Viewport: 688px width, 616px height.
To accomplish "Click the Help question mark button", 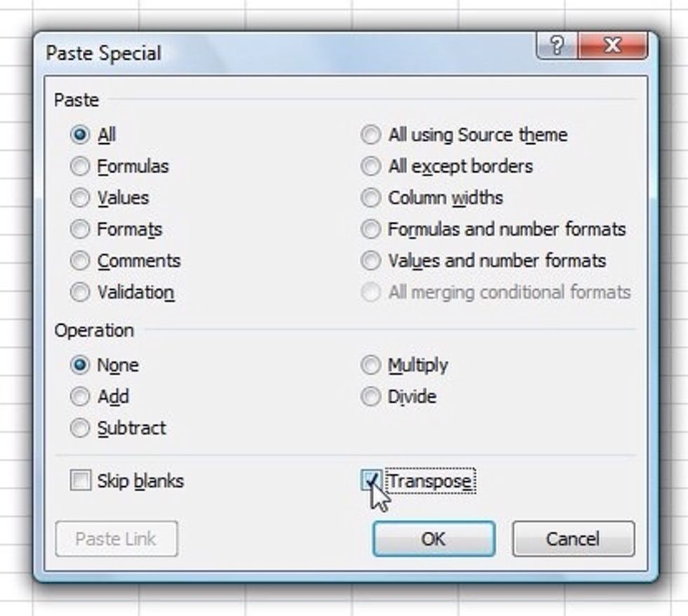I will (x=557, y=46).
